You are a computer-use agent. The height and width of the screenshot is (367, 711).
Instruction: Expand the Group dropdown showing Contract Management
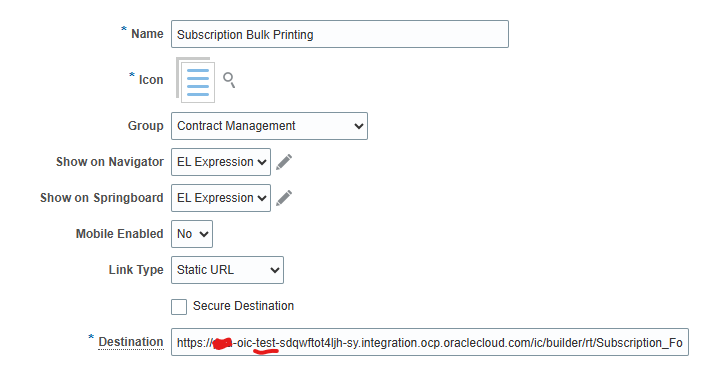[x=269, y=126]
